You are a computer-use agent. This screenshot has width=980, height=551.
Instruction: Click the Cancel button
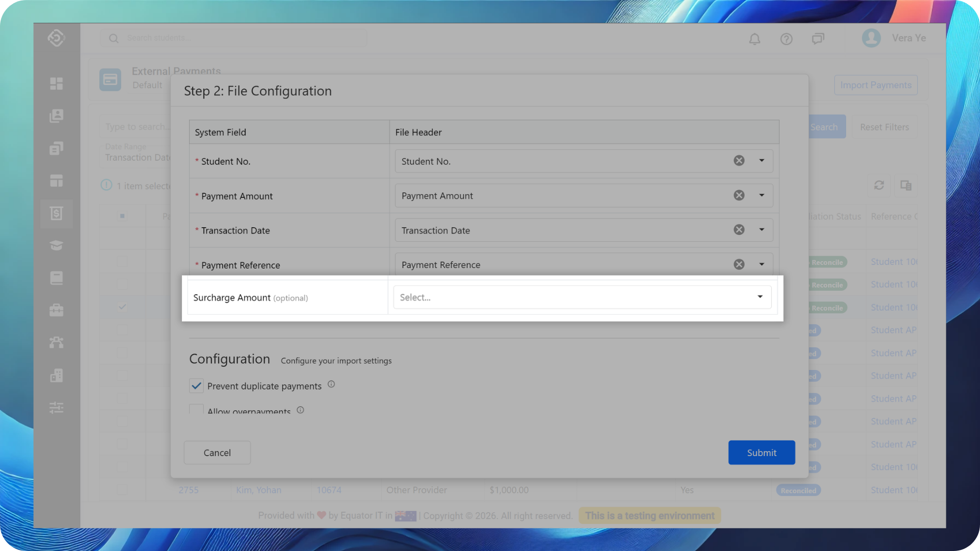(x=217, y=453)
